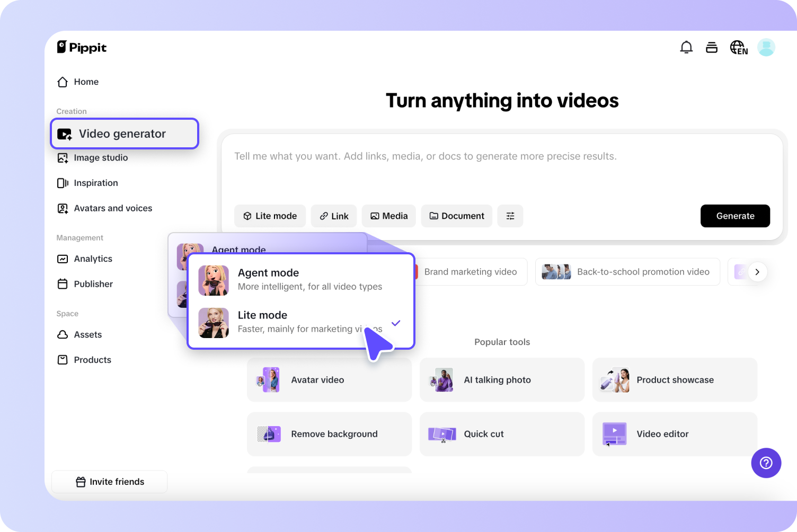Change language via the EN globe icon
Screen dimensions: 797x532
pyautogui.click(x=739, y=48)
